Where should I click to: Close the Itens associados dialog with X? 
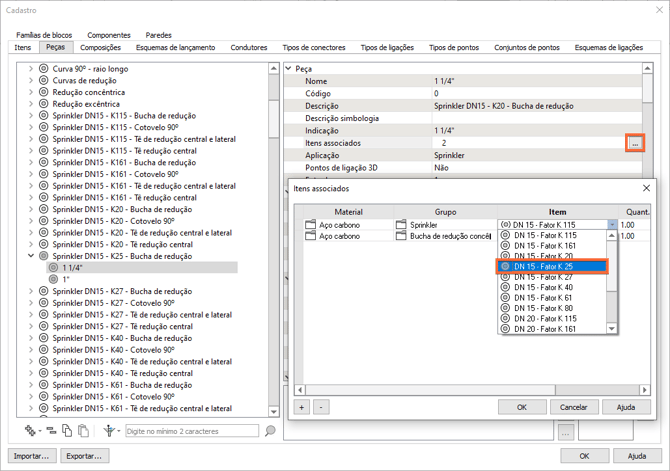click(646, 188)
